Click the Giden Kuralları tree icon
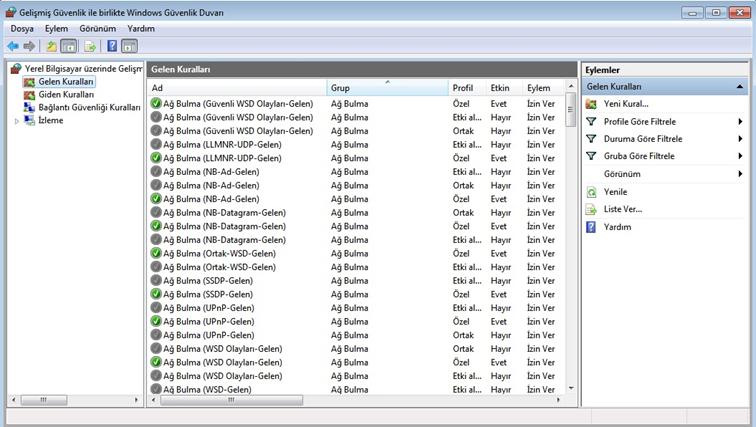This screenshot has width=756, height=427. click(29, 95)
